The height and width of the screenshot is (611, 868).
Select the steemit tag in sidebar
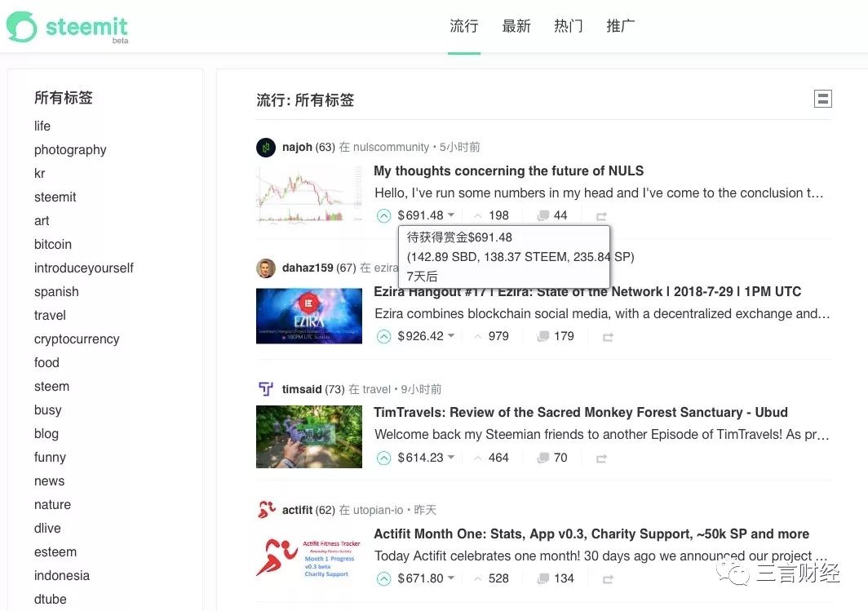[x=55, y=197]
